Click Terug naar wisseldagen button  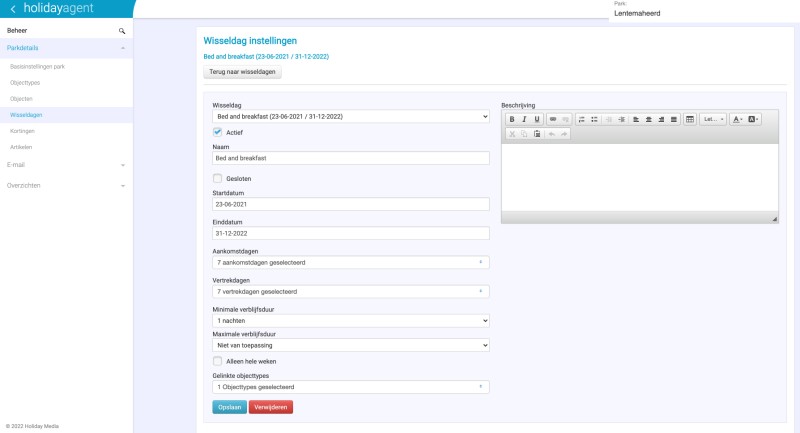242,72
